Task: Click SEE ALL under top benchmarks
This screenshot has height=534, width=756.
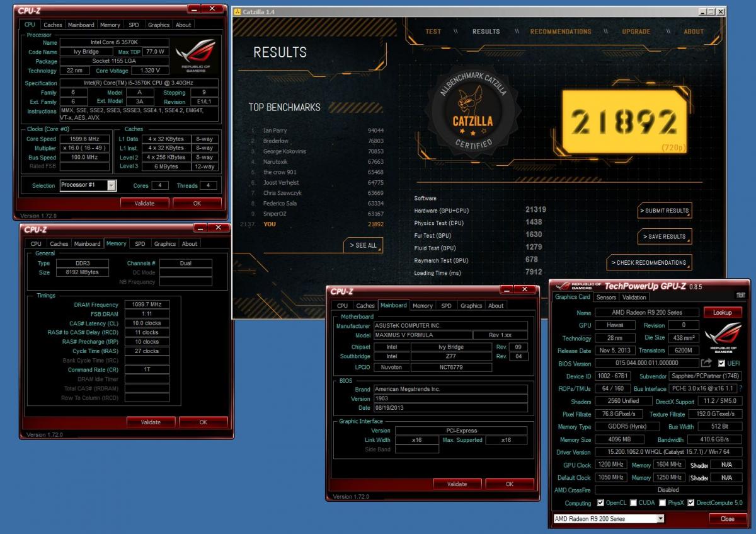Action: pyautogui.click(x=364, y=245)
